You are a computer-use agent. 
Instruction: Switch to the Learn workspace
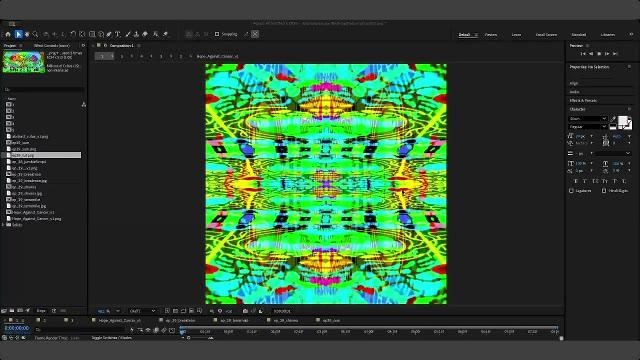click(x=516, y=35)
